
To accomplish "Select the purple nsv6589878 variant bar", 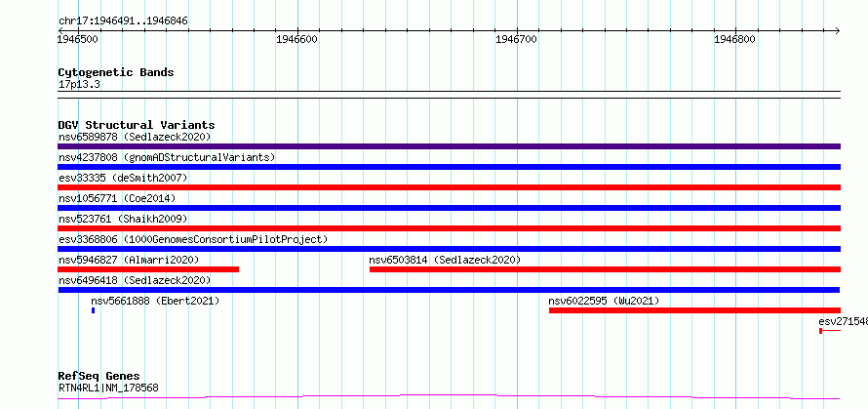I will coord(449,146).
